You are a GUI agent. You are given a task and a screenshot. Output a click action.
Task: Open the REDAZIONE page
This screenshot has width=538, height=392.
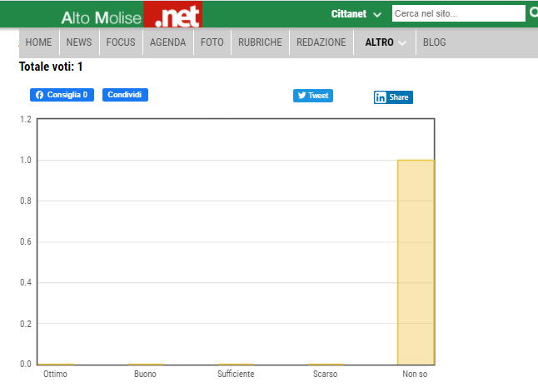(x=321, y=42)
